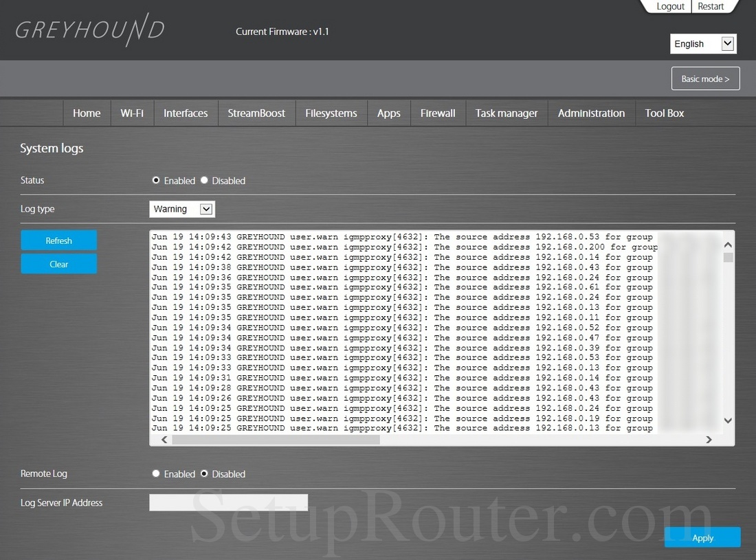
Task: Apply the log settings changes
Action: pyautogui.click(x=702, y=537)
